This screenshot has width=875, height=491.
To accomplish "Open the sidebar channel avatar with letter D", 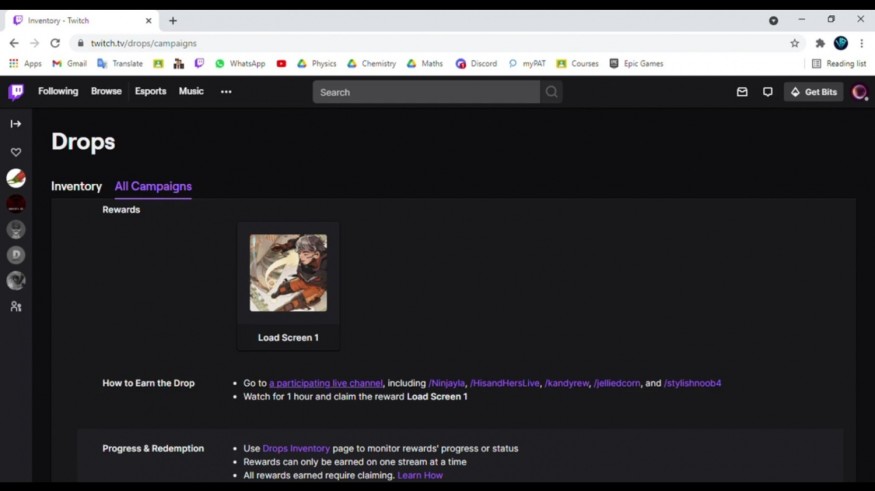I will pos(16,255).
